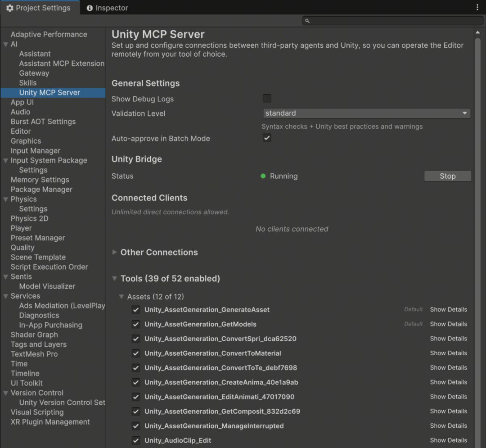The width and height of the screenshot is (486, 448).
Task: Focus the settings search field
Action: (393, 21)
